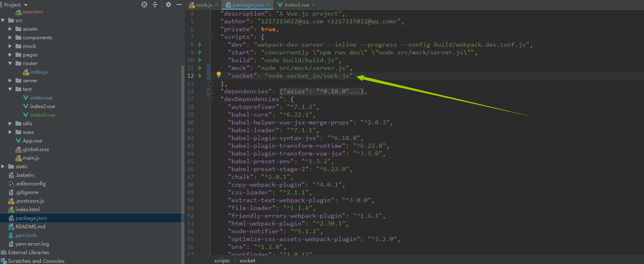Image resolution: width=644 pixels, height=264 pixels.
Task: Run the "socket" script from gutter arrow
Action: pos(200,76)
